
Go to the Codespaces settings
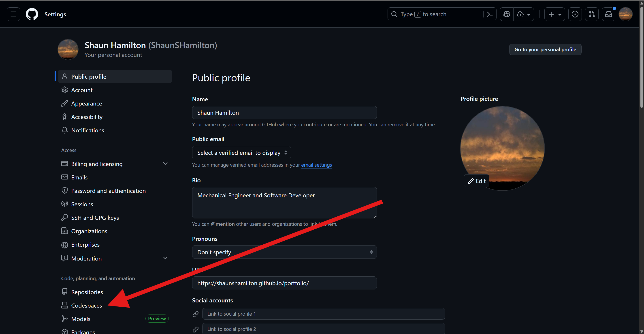pyautogui.click(x=87, y=306)
